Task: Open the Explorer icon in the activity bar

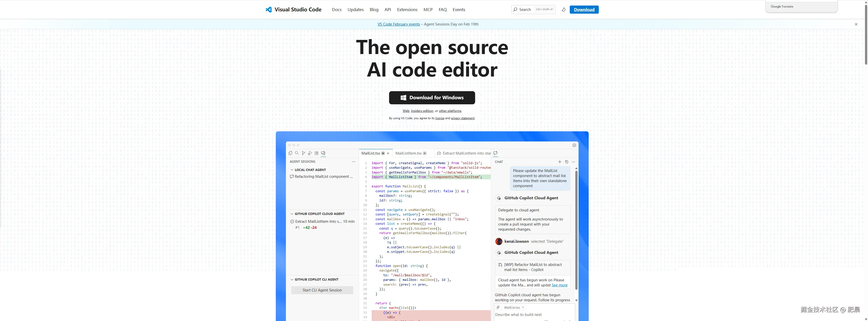Action: point(290,153)
